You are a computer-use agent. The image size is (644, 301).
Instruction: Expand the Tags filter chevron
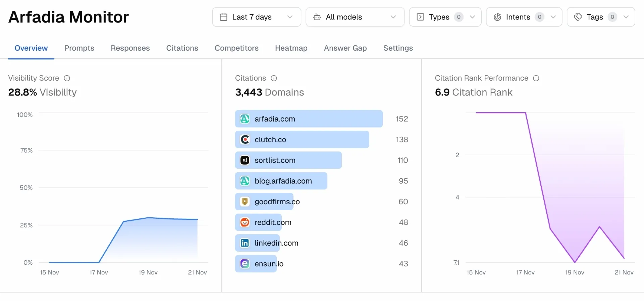click(626, 17)
